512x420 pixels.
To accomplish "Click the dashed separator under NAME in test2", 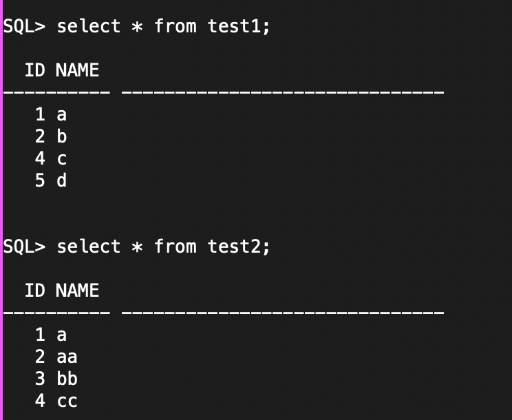I will (x=282, y=313).
